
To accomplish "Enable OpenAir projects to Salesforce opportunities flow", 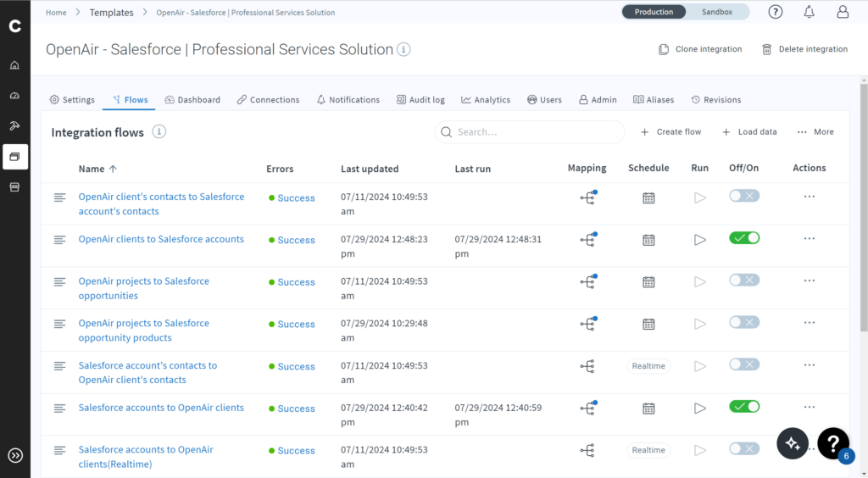I will point(744,280).
